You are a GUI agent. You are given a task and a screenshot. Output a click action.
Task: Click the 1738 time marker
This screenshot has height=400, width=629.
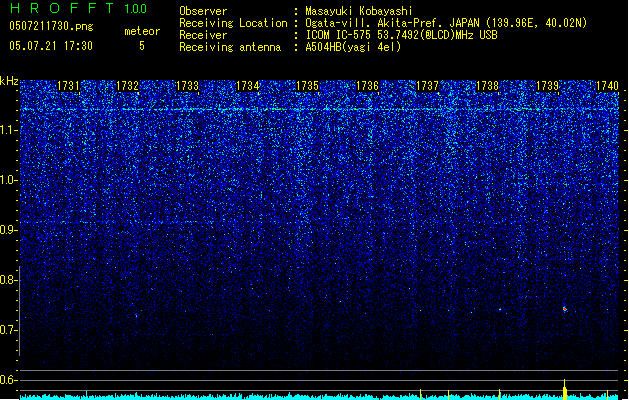[x=487, y=86]
